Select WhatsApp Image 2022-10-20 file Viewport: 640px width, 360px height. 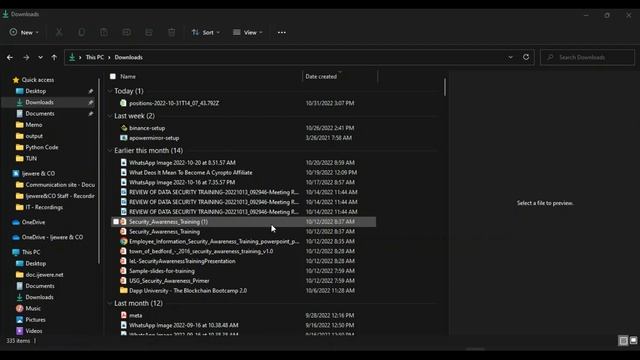coord(182,162)
